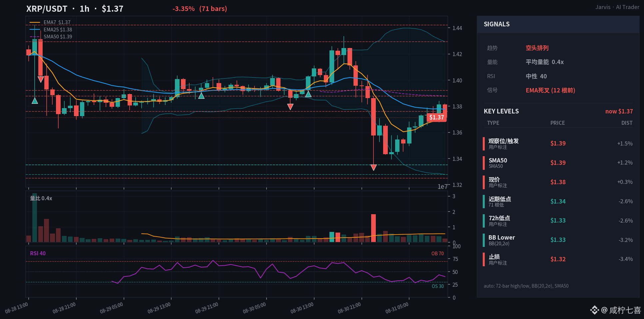The height and width of the screenshot is (319, 644).
Task: Click the $1.34 price in 近期低点 row
Action: [558, 202]
